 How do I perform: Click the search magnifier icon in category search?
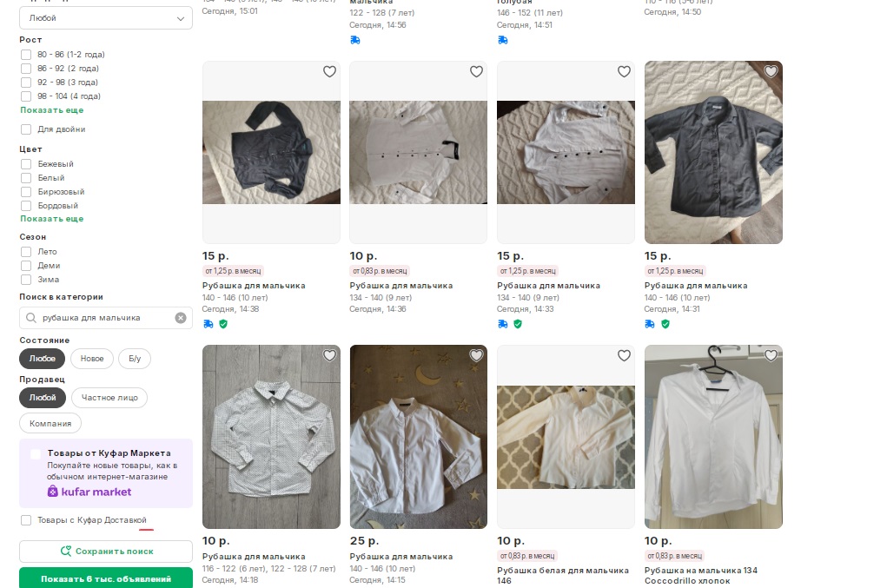[32, 318]
